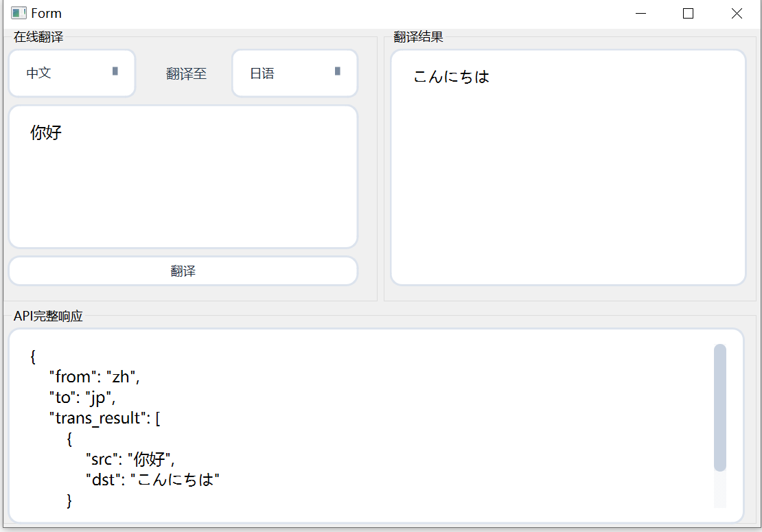Open the target language dropdown showing 日语
Image resolution: width=762 pixels, height=532 pixels.
pyautogui.click(x=295, y=73)
